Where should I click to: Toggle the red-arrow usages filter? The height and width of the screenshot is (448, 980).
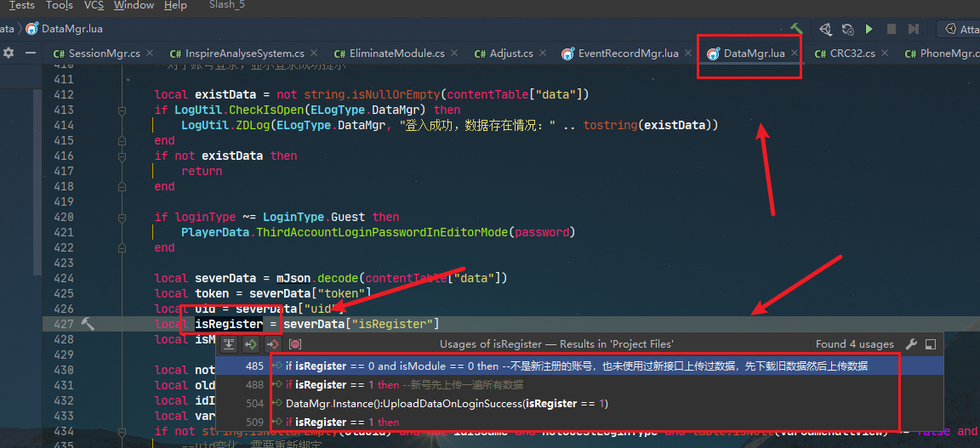272,344
